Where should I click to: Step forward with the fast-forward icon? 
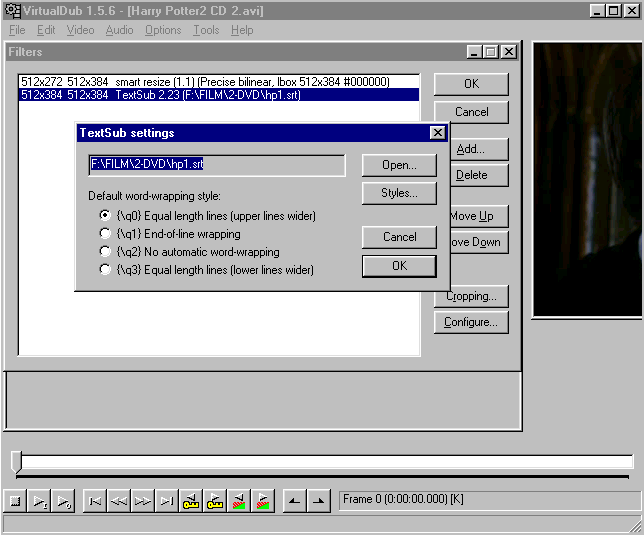(143, 501)
